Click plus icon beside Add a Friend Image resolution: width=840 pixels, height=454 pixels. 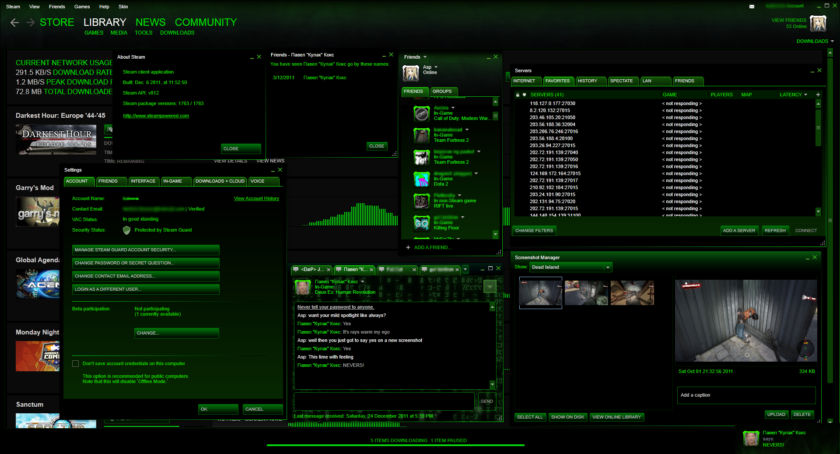click(408, 248)
